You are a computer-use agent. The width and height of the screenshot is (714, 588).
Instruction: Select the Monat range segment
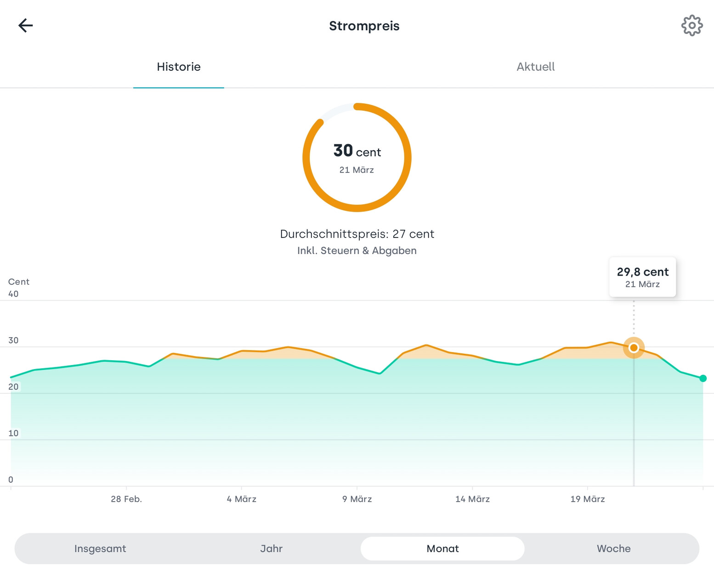pos(442,548)
